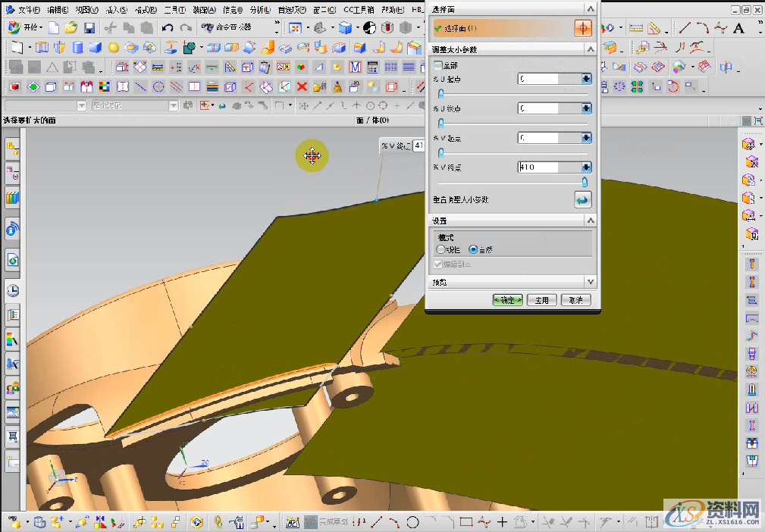765x532 pixels.
Task: Click the Save file icon
Action: pyautogui.click(x=89, y=28)
